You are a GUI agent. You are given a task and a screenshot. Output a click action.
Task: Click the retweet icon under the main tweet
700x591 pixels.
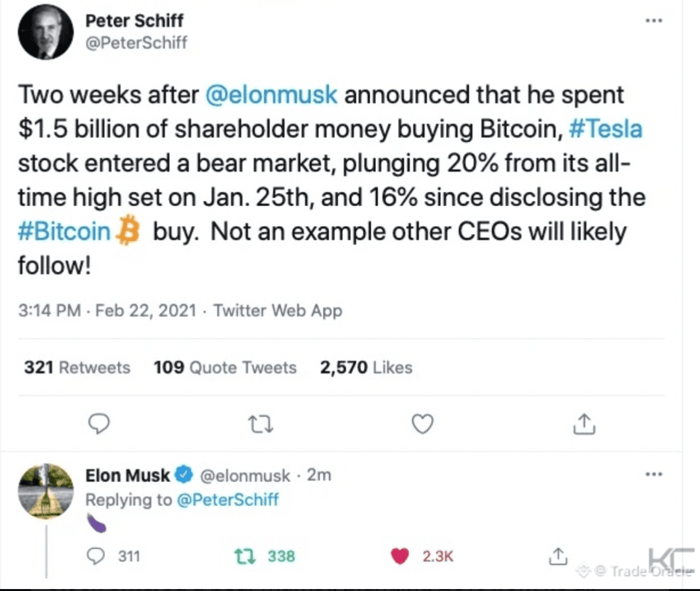pyautogui.click(x=261, y=424)
